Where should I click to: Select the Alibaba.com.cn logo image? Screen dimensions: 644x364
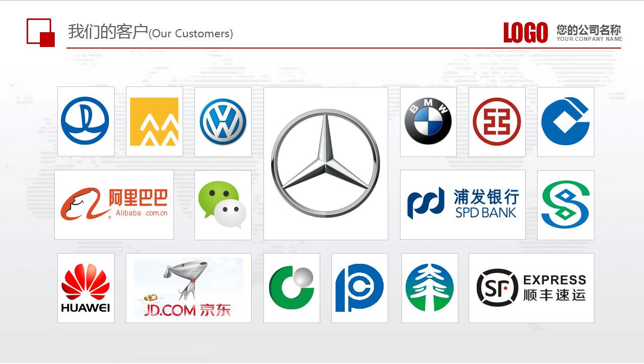(x=114, y=204)
